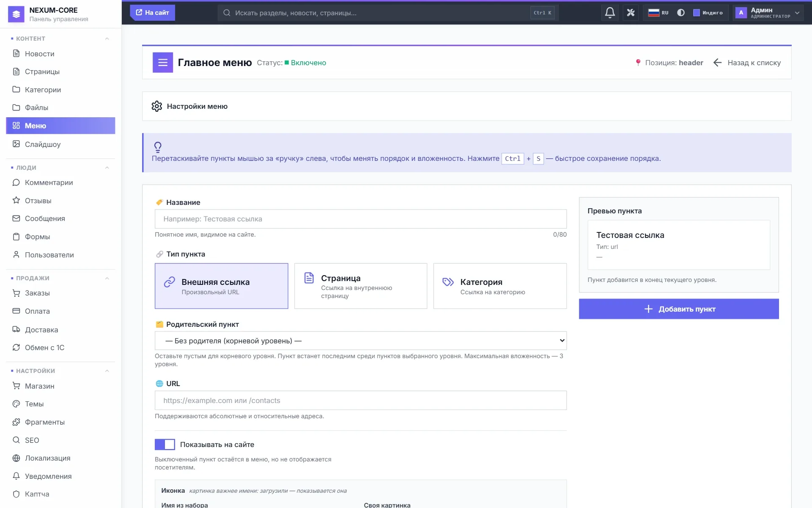
Task: Open Слайдшоу in sidebar
Action: (60, 144)
